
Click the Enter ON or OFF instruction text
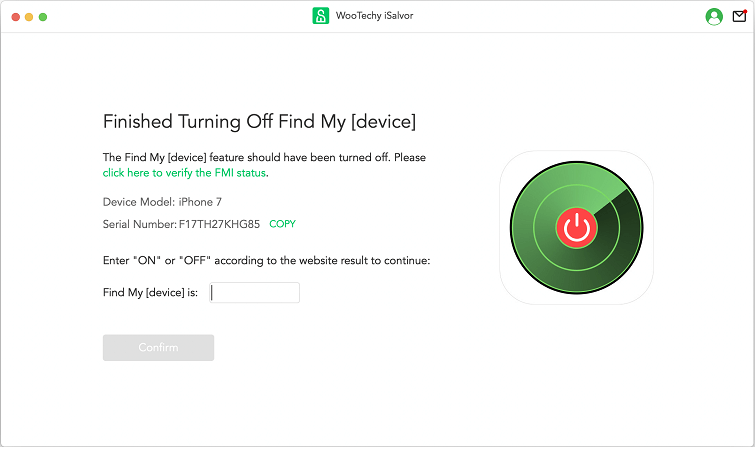tap(265, 261)
